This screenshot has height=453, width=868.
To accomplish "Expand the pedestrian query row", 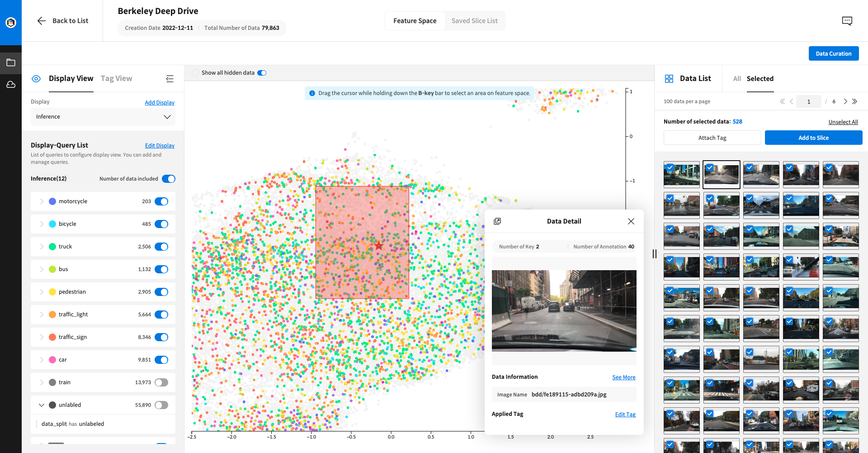I will 42,292.
